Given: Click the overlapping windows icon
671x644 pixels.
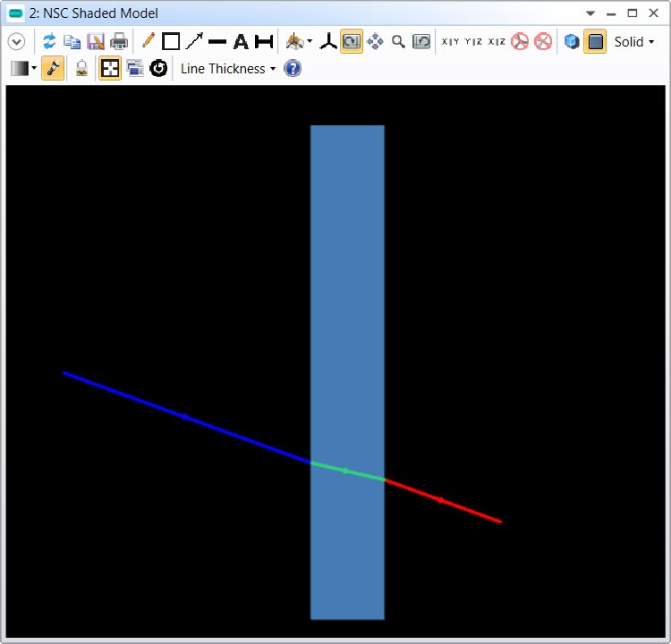Looking at the screenshot, I should click(x=135, y=68).
